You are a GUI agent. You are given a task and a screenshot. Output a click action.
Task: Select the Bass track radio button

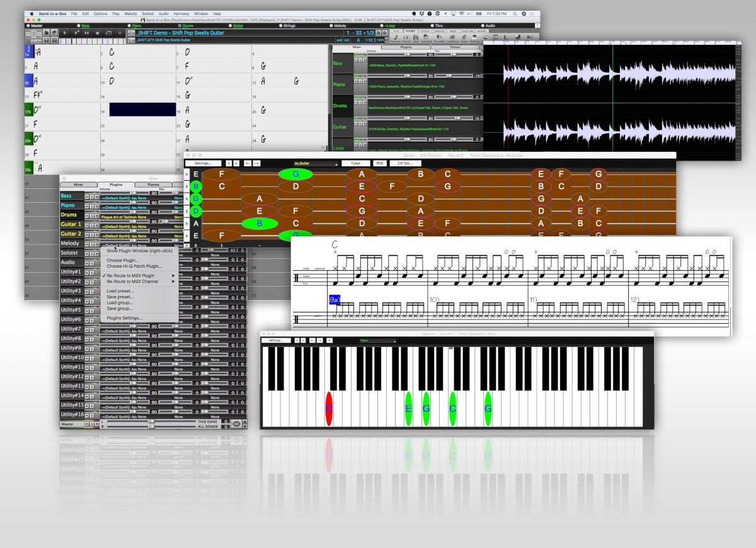pyautogui.click(x=78, y=26)
